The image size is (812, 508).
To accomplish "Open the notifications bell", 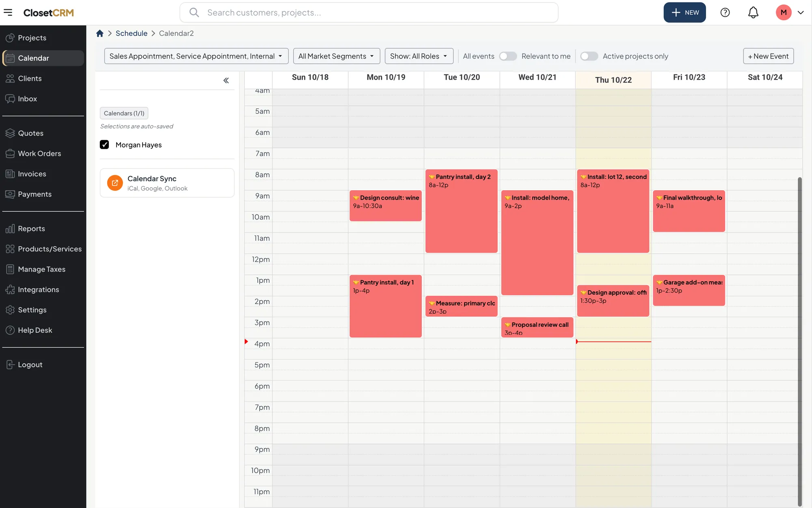I will (753, 13).
